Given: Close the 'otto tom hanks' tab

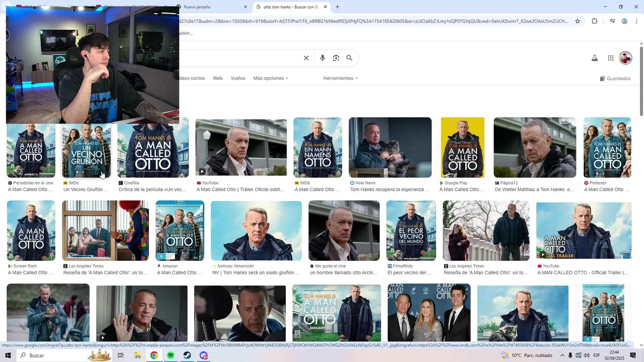Looking at the screenshot, I should 326,7.
